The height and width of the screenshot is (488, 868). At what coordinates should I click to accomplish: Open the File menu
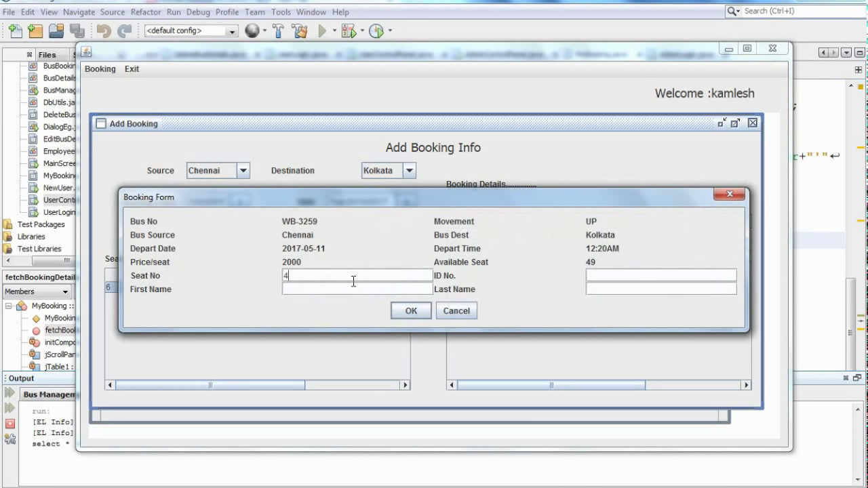pos(9,12)
